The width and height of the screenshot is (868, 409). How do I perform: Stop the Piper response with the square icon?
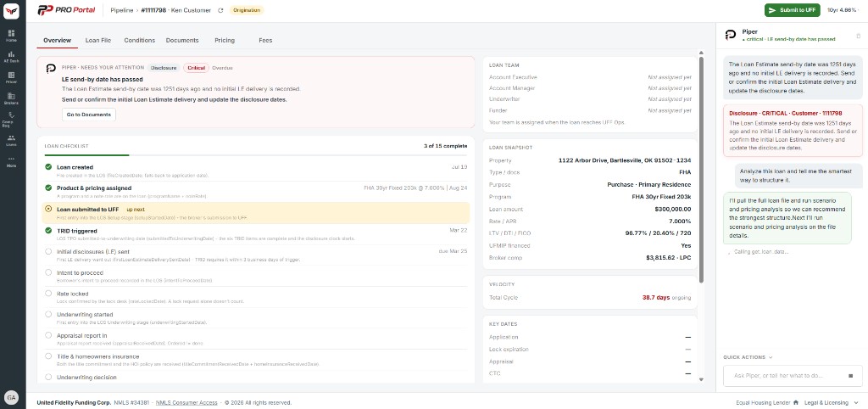[x=851, y=376]
